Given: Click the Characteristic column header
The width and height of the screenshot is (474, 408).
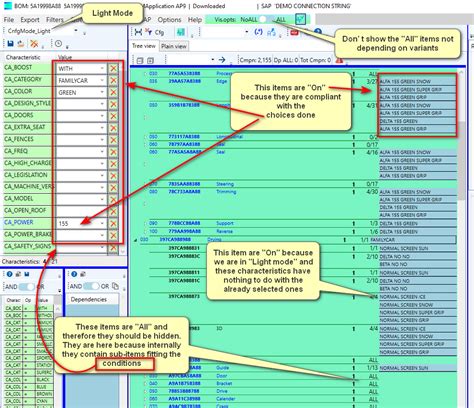Looking at the screenshot, I should pos(23,57).
